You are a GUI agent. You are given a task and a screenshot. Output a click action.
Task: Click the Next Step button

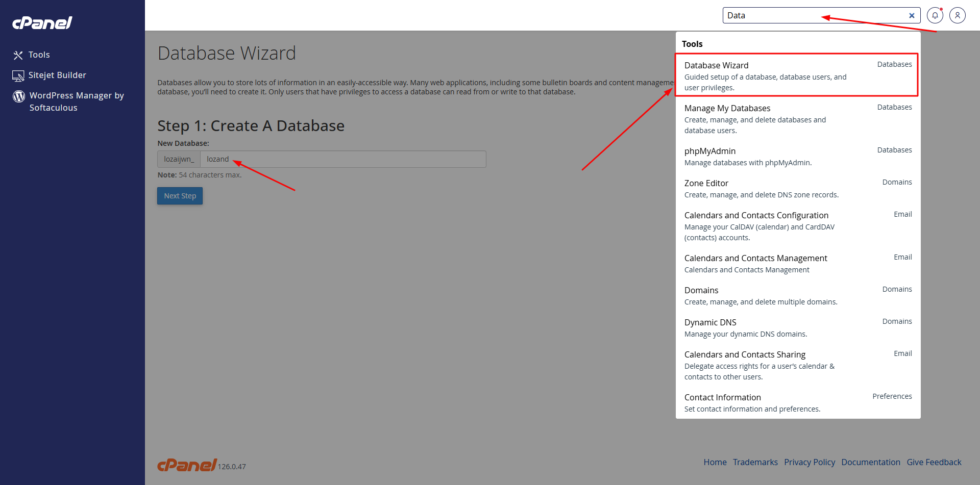pos(180,196)
